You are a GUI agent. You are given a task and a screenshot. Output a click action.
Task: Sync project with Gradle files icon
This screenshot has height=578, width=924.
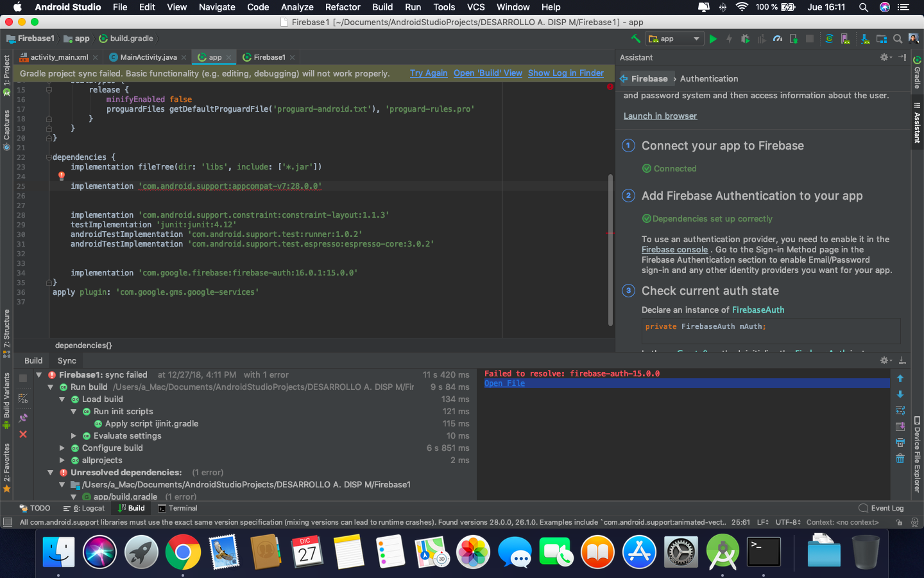pos(829,39)
